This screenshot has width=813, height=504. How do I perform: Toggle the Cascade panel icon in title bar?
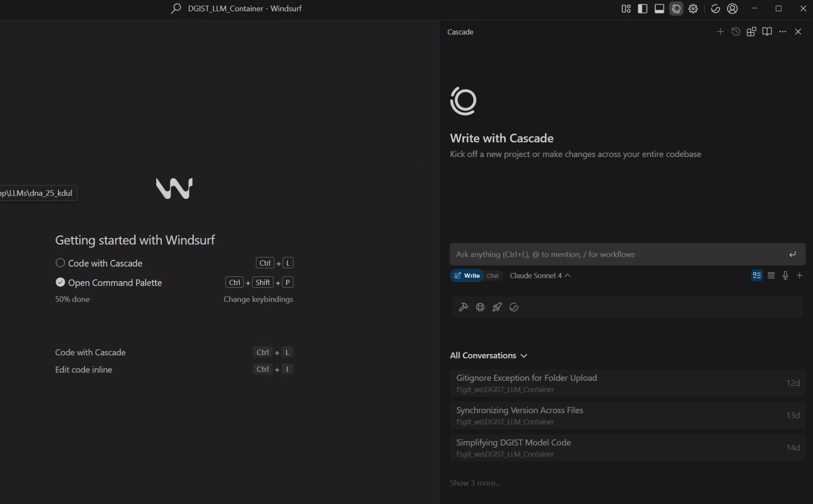677,8
